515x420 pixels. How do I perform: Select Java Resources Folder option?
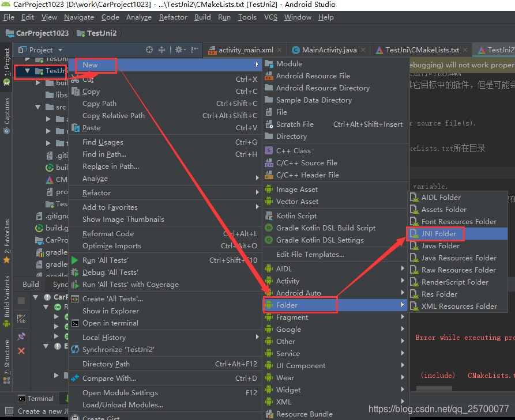pos(457,258)
